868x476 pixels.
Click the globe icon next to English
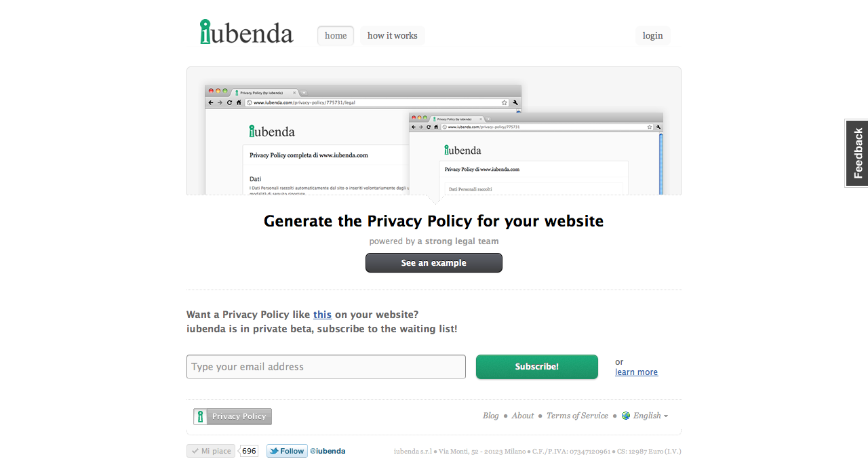tap(626, 416)
